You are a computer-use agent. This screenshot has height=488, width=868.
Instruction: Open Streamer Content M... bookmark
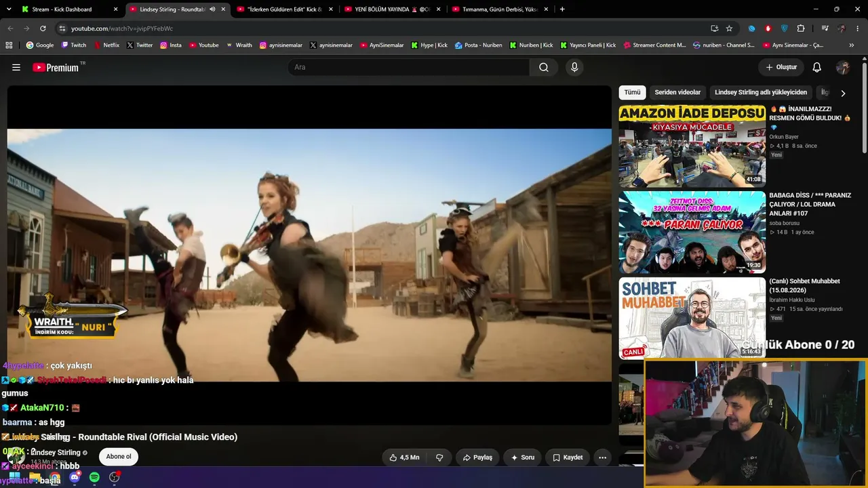click(x=654, y=45)
